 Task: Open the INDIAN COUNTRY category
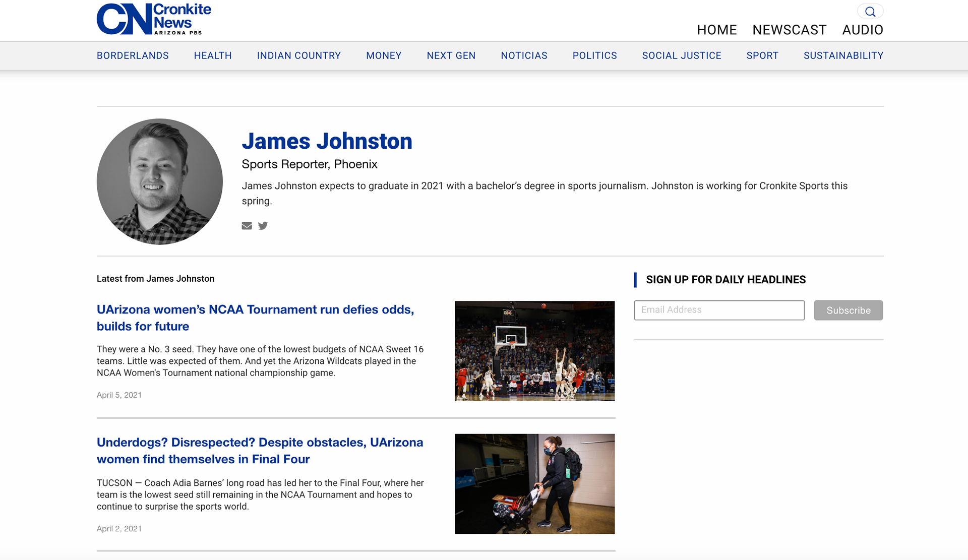[x=298, y=55]
